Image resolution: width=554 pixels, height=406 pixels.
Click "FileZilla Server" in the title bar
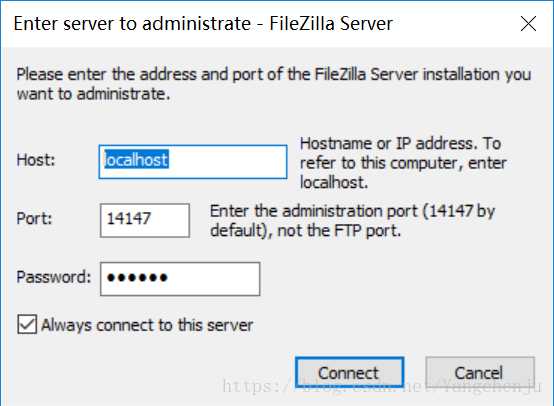pos(331,24)
